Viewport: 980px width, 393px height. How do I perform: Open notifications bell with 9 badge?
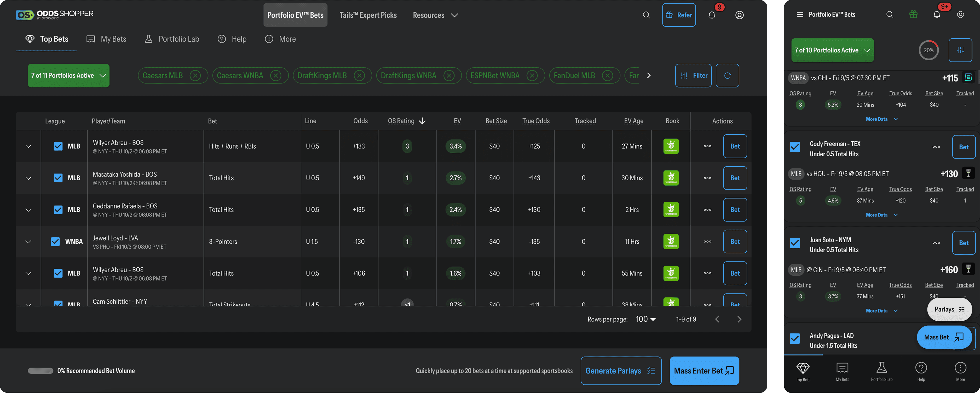click(711, 15)
